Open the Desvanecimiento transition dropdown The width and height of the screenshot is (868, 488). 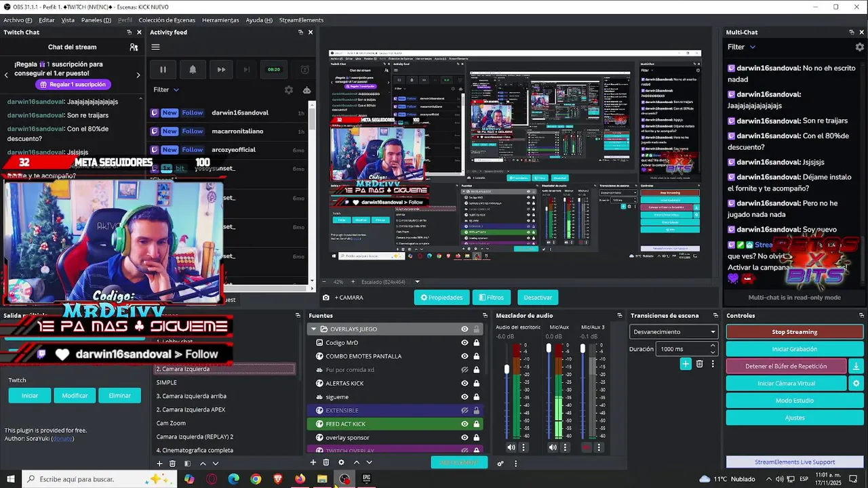[x=673, y=332]
